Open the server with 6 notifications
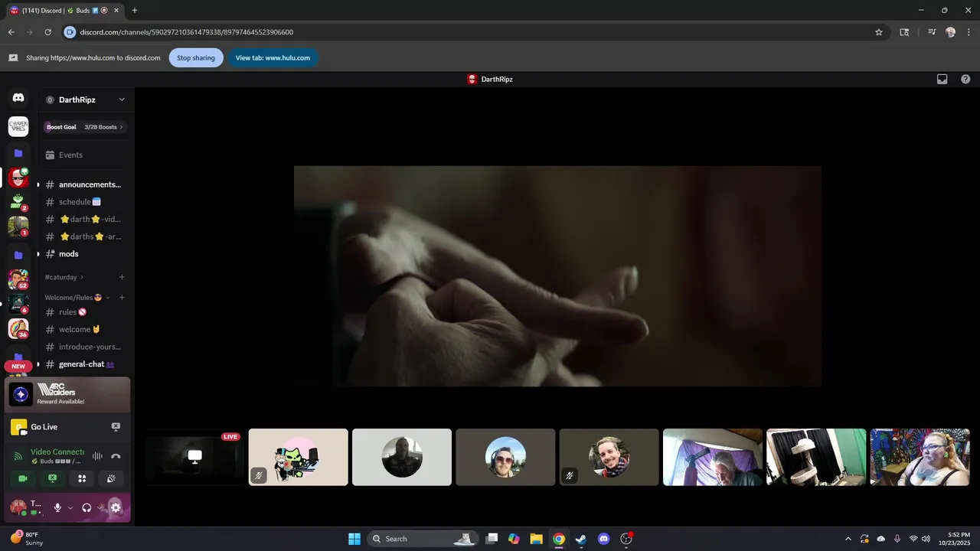The height and width of the screenshot is (551, 980). [18, 304]
